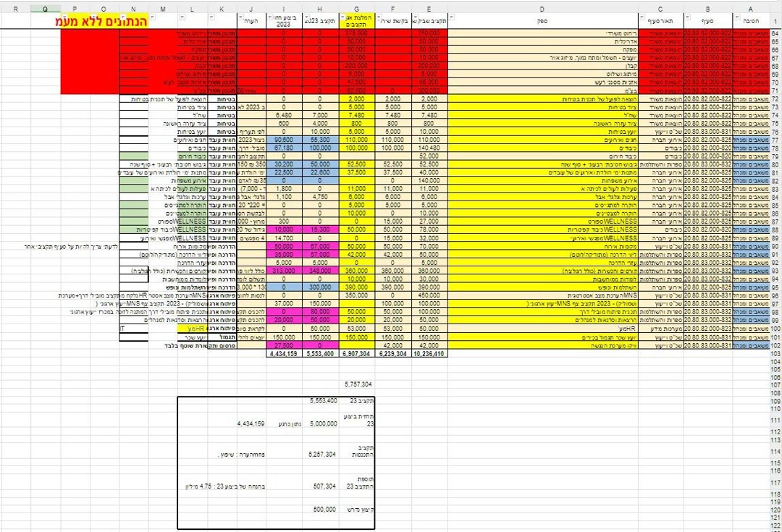Select row 102 by its row number
The height and width of the screenshot is (532, 782).
pos(775,347)
